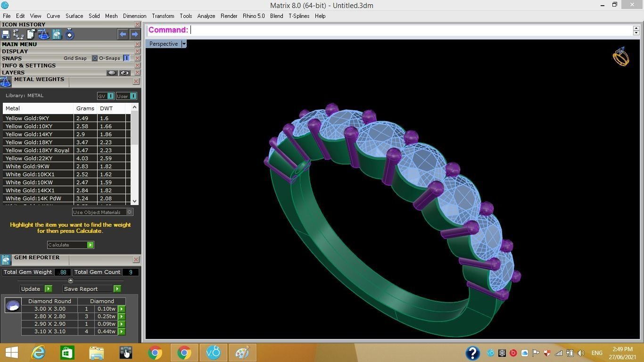
Task: Step the command history up arrow
Action: point(636,27)
